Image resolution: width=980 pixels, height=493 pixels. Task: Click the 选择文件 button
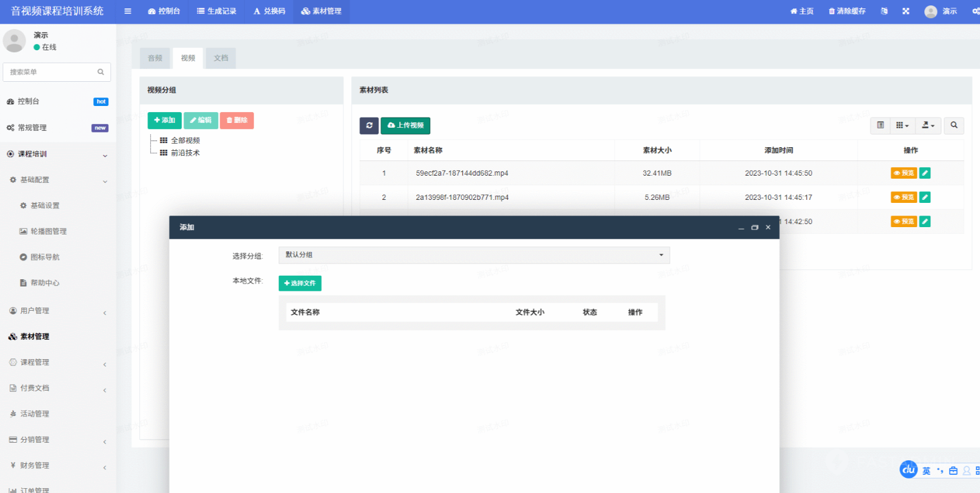300,283
